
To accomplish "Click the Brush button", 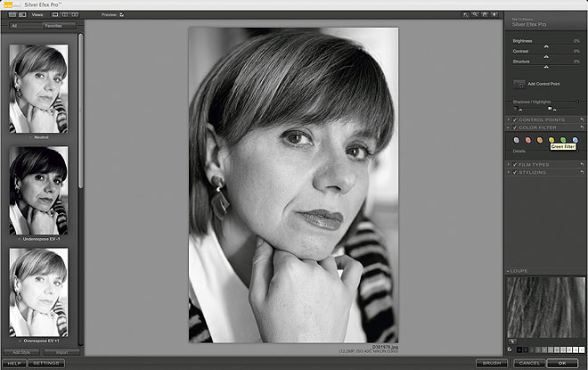I will [x=491, y=363].
